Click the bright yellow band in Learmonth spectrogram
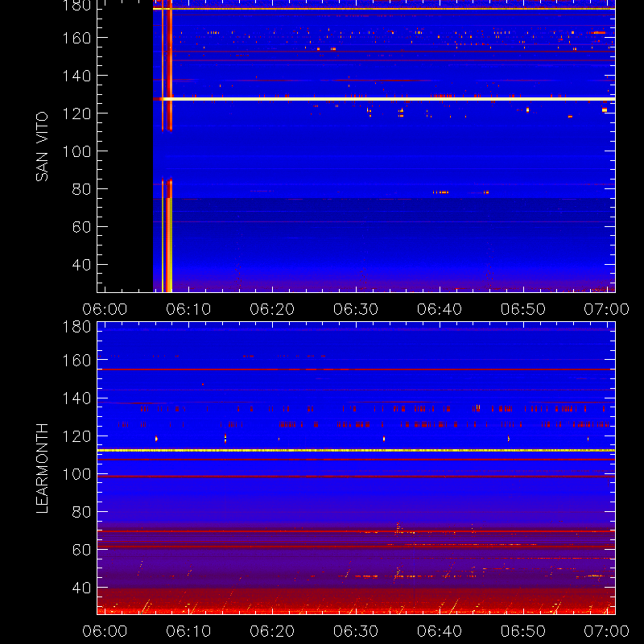The height and width of the screenshot is (644, 644). [356, 451]
